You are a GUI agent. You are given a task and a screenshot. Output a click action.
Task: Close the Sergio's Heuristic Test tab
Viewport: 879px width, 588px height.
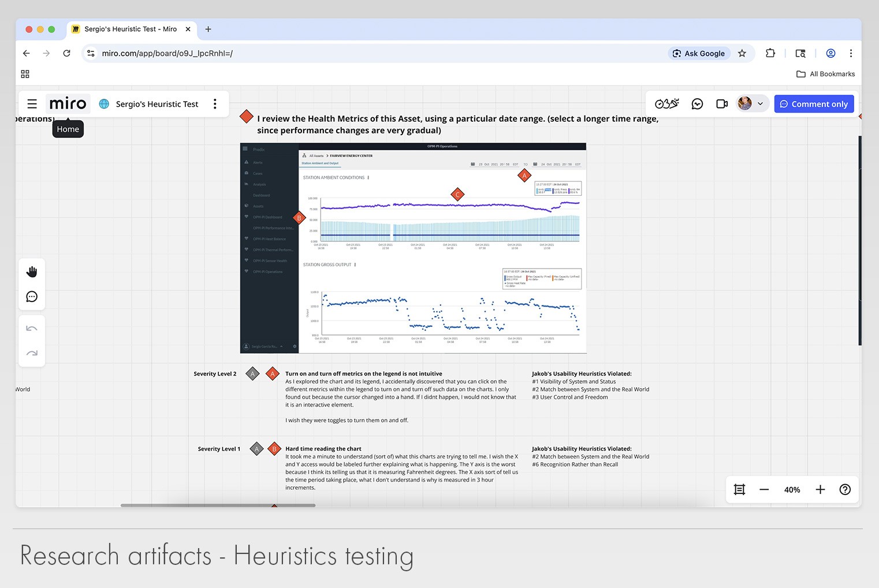coord(188,29)
